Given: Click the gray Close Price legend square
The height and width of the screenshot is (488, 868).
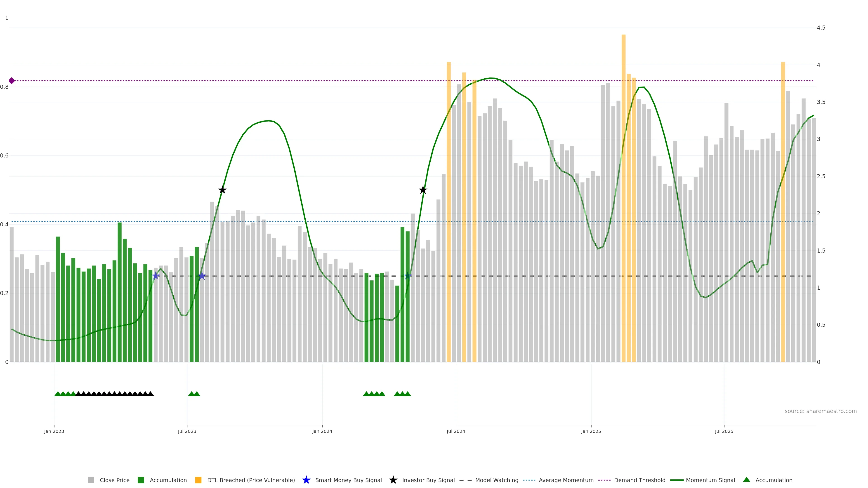Looking at the screenshot, I should (91, 480).
